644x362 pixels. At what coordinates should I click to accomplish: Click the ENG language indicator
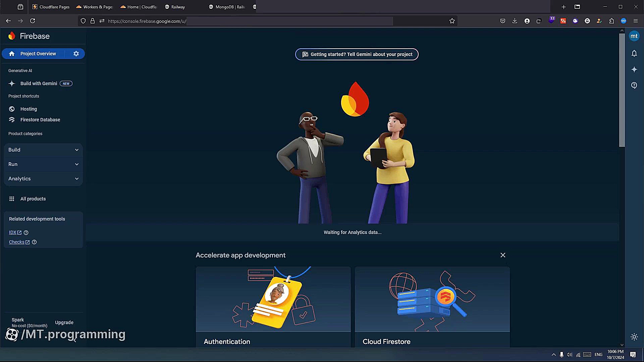598,355
